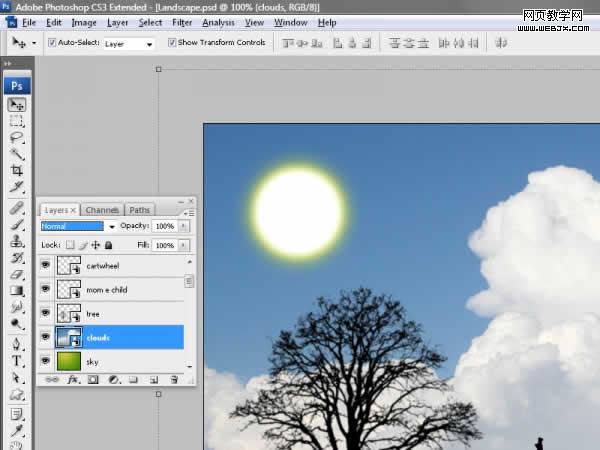600x450 pixels.
Task: Select the Blur tool
Action: [x=17, y=307]
